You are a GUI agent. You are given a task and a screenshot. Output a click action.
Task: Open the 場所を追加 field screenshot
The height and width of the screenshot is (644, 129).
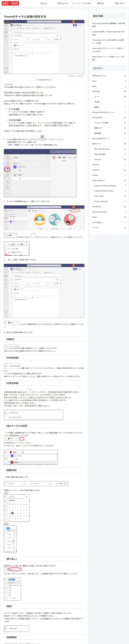pos(17,629)
